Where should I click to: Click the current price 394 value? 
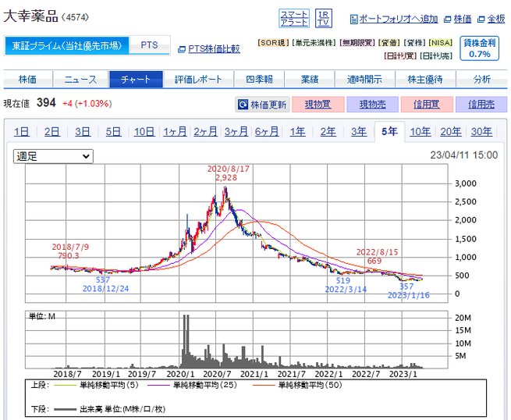tap(46, 103)
